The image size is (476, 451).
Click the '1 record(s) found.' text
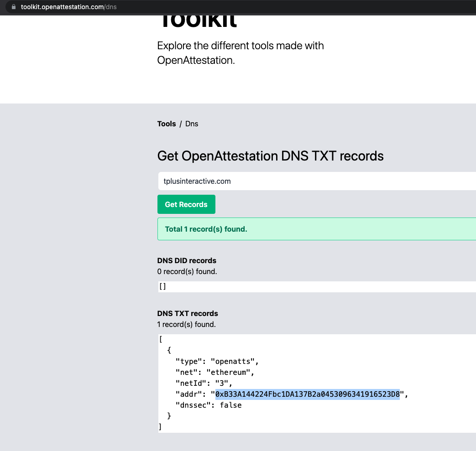click(186, 324)
